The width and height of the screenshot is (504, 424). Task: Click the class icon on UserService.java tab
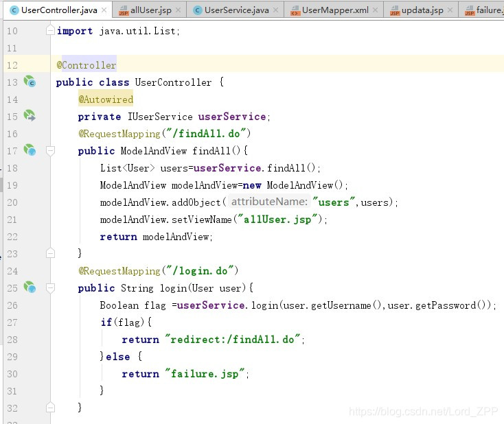[198, 10]
